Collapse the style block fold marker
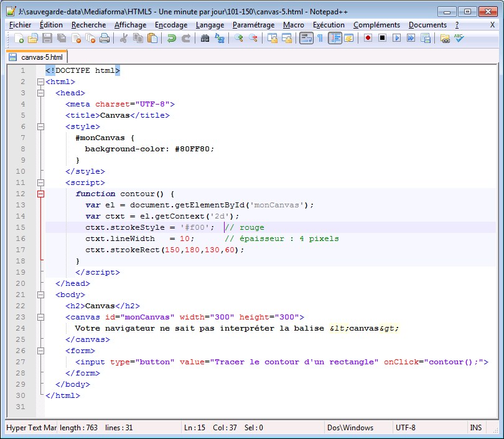 41,126
